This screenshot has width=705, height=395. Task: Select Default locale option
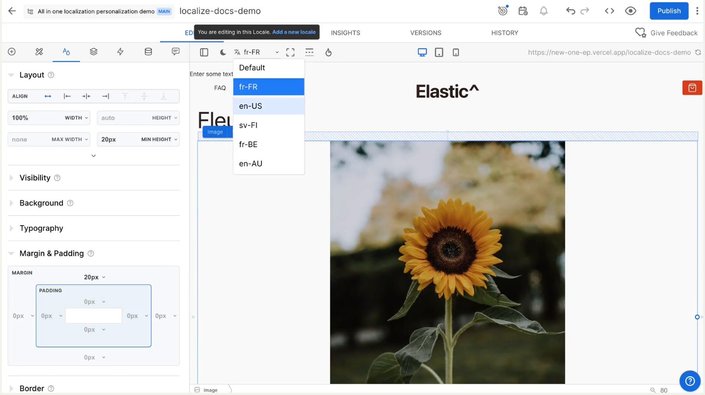pyautogui.click(x=268, y=67)
